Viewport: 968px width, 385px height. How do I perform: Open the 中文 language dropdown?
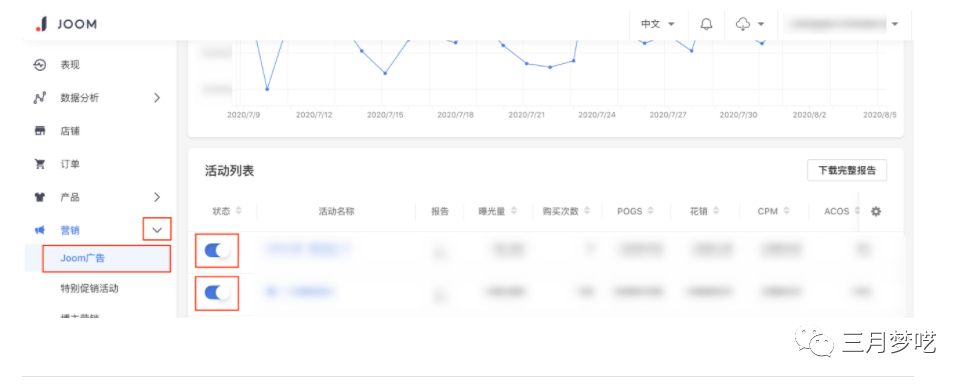click(x=658, y=24)
